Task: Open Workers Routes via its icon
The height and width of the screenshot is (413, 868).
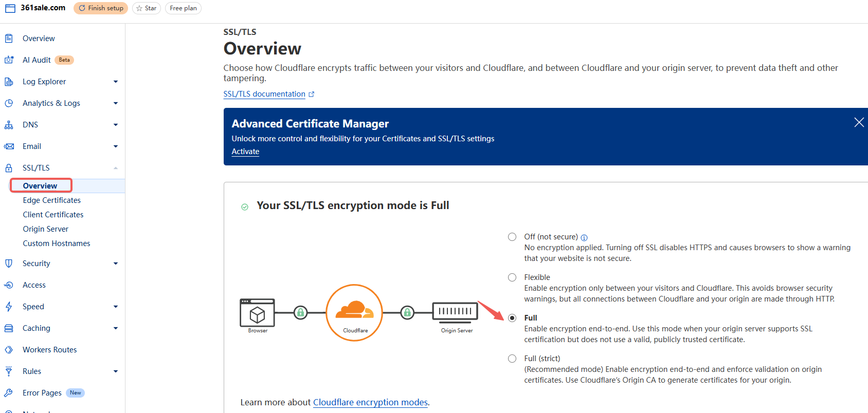Action: pyautogui.click(x=9, y=349)
